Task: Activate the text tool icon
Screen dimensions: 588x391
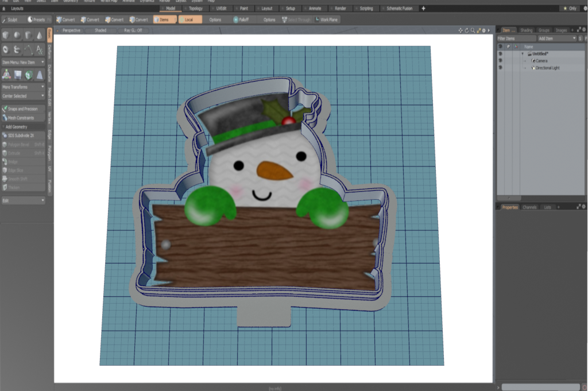Action: (x=39, y=50)
